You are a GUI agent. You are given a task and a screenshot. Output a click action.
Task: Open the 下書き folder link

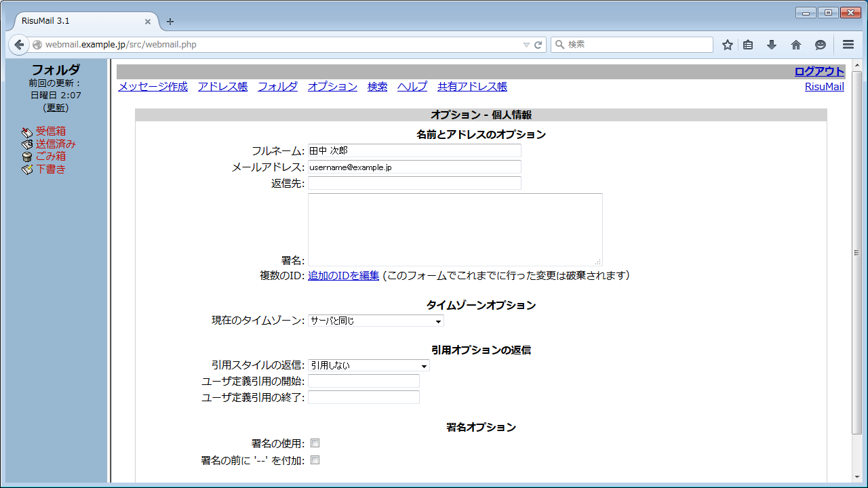coord(51,169)
